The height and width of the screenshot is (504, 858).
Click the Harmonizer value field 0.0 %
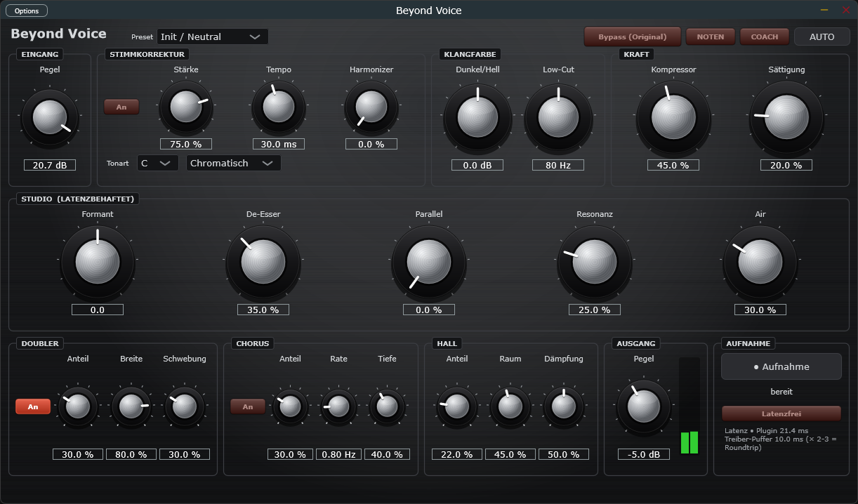(x=371, y=144)
